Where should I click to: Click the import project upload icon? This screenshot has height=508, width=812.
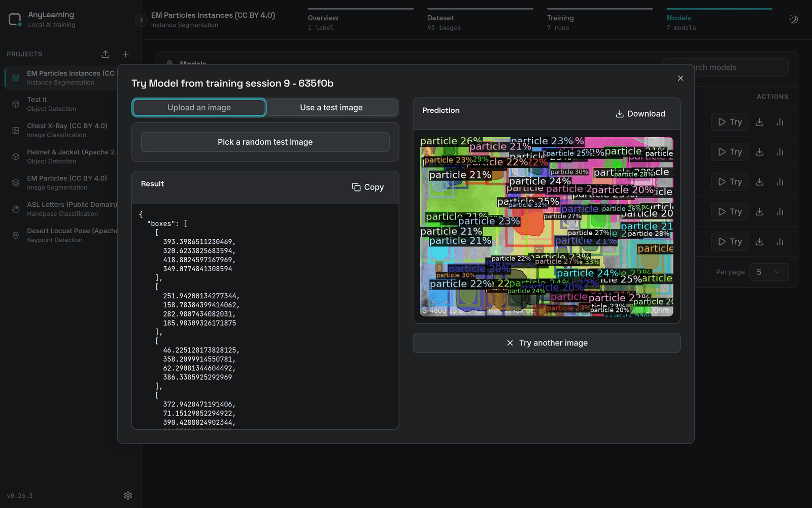click(x=106, y=54)
